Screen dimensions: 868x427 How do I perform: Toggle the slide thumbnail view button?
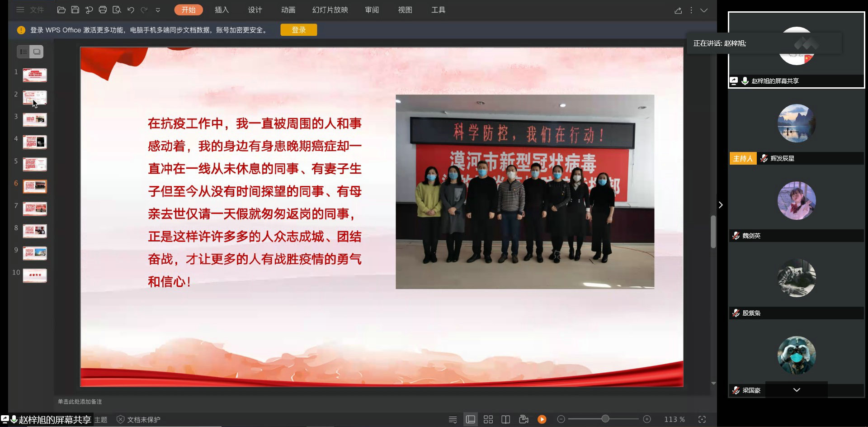click(x=37, y=52)
